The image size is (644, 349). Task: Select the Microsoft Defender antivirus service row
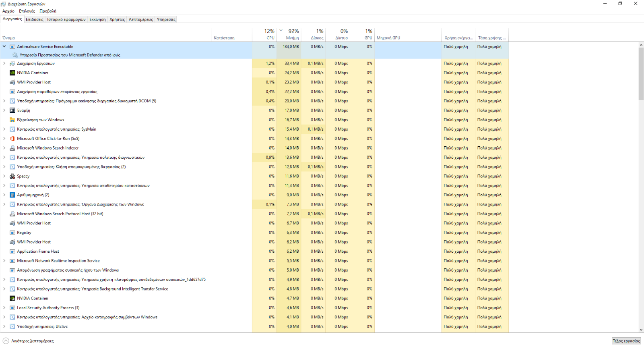click(254, 55)
